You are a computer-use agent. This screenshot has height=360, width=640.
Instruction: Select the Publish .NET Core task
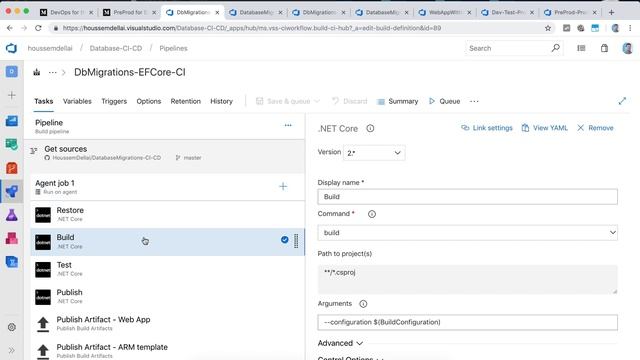(167, 296)
